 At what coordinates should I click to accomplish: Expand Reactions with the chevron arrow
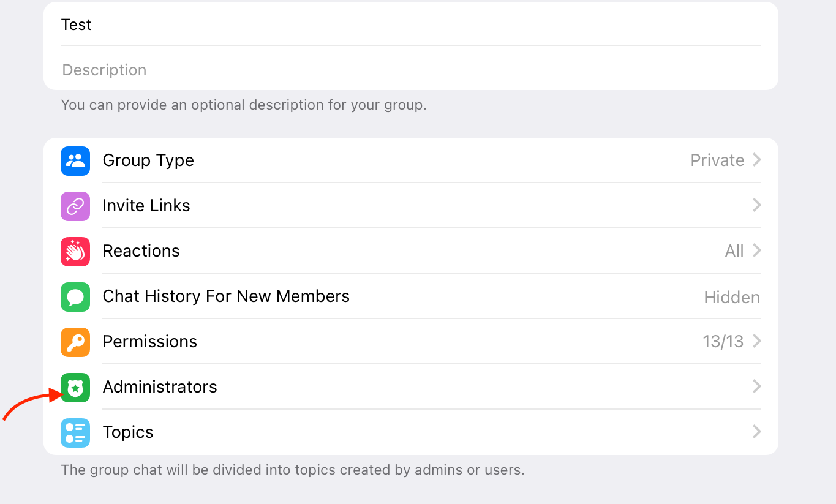pos(757,250)
